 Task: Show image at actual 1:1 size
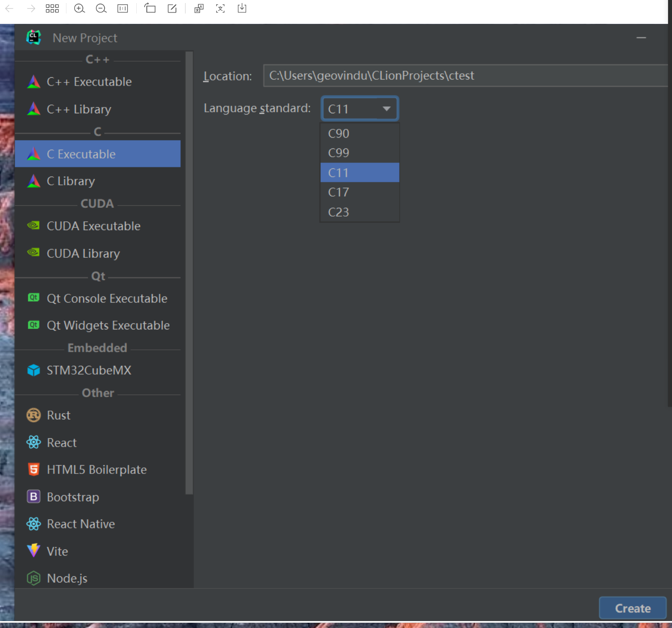pos(123,8)
